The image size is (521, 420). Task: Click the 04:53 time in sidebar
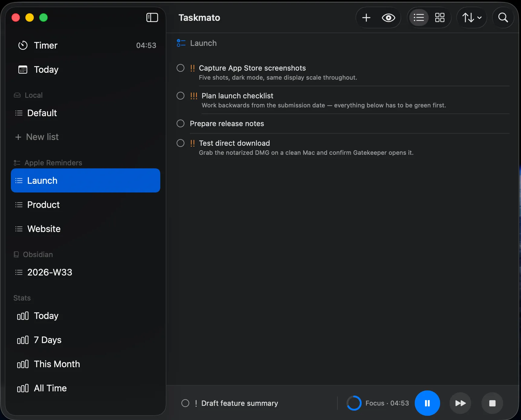pos(146,46)
